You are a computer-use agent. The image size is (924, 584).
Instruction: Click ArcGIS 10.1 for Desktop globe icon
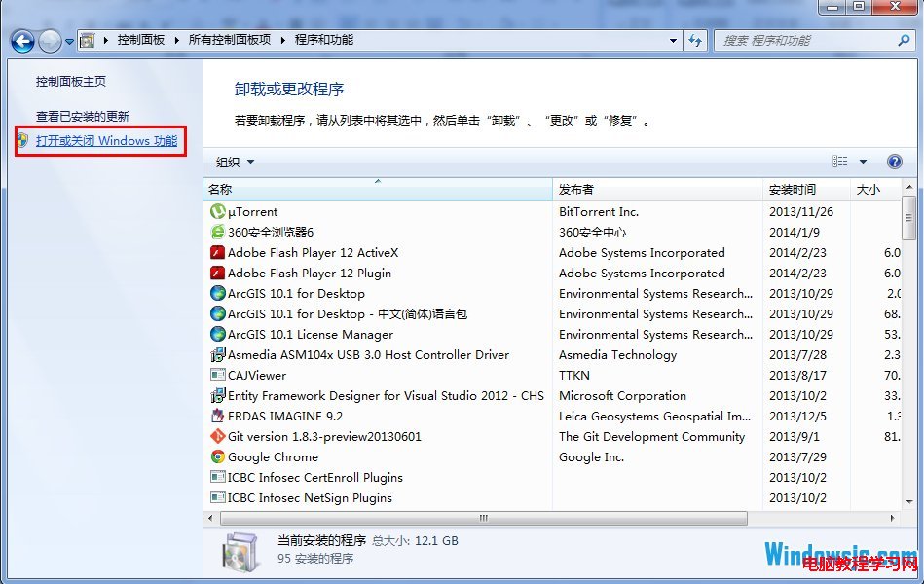click(217, 293)
